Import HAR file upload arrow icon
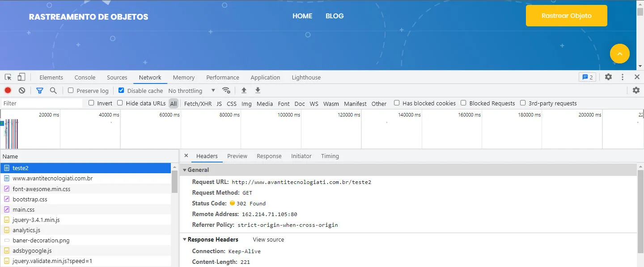 click(x=244, y=91)
